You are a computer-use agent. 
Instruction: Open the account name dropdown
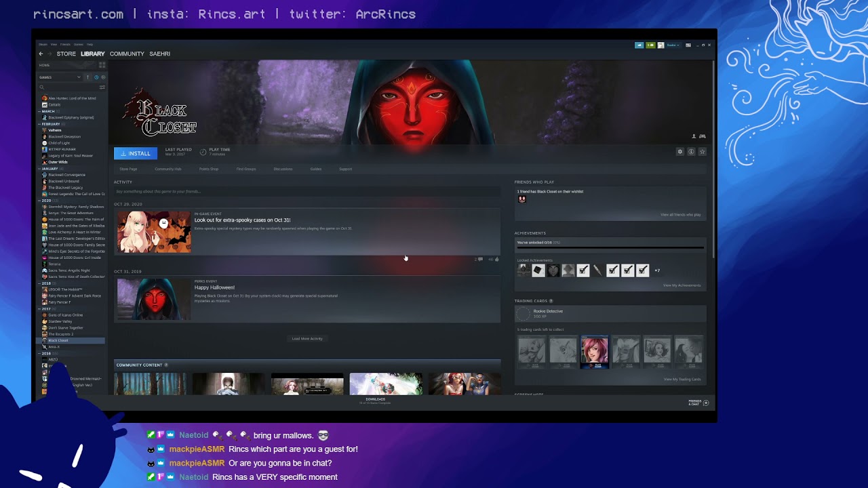pyautogui.click(x=673, y=45)
